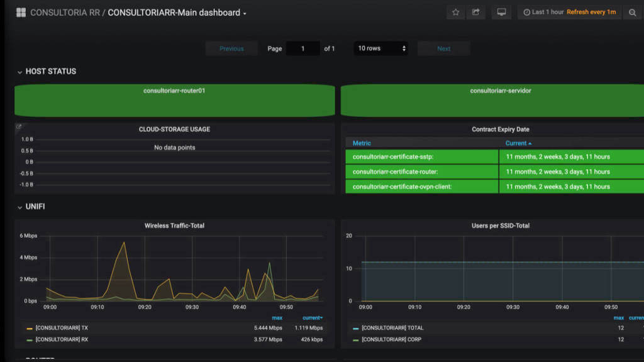Click the Next page button

click(443, 48)
